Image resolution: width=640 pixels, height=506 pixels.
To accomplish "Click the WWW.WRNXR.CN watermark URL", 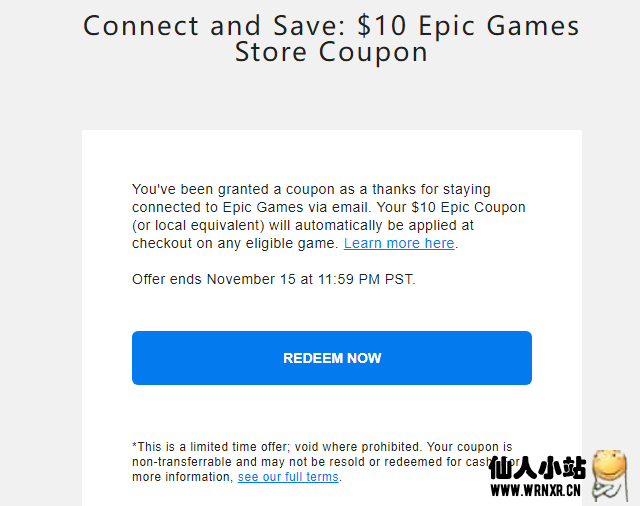I will (536, 490).
